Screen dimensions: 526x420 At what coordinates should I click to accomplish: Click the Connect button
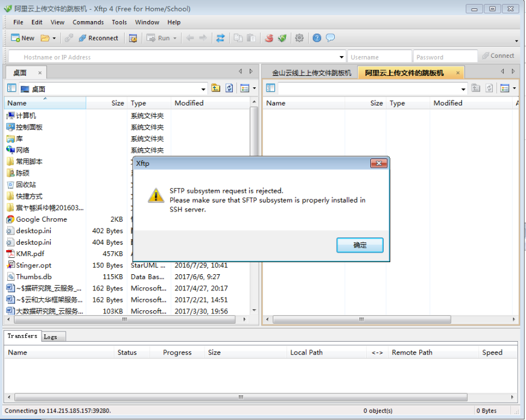click(498, 56)
